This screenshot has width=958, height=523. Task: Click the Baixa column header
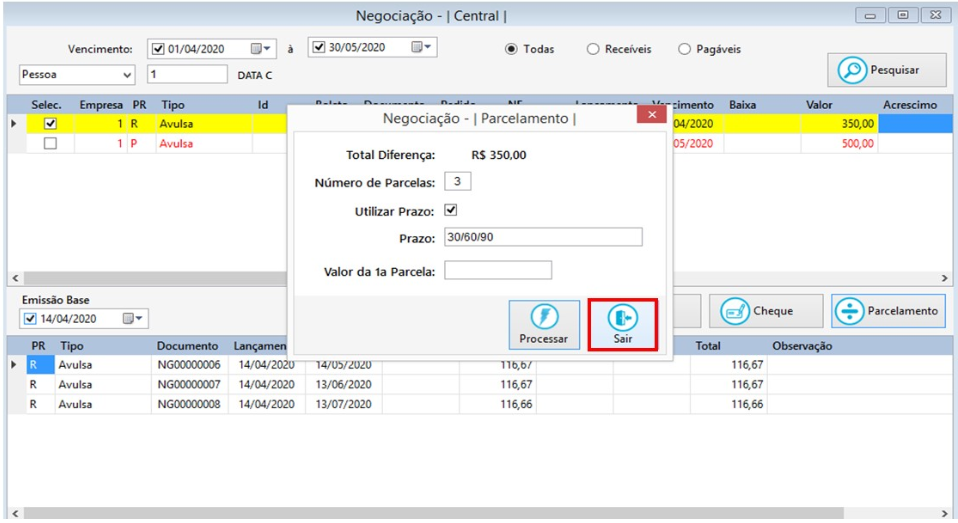click(742, 105)
